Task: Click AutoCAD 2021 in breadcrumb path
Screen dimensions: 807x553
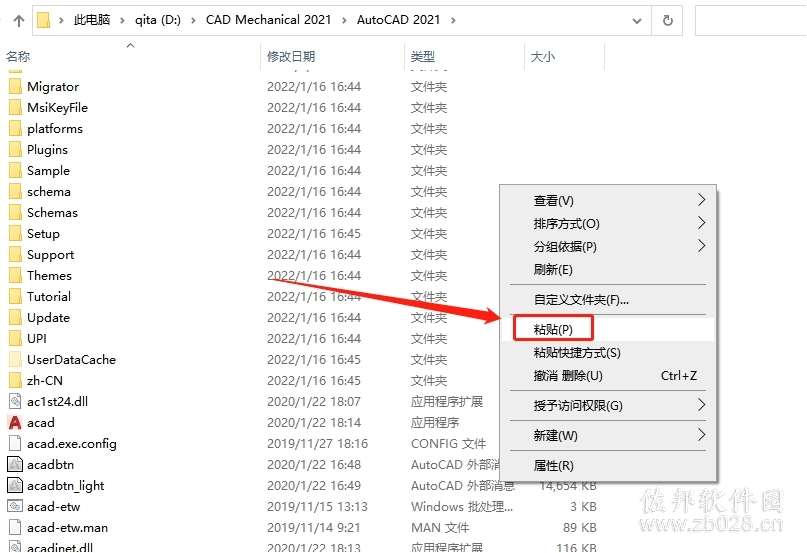Action: (398, 20)
